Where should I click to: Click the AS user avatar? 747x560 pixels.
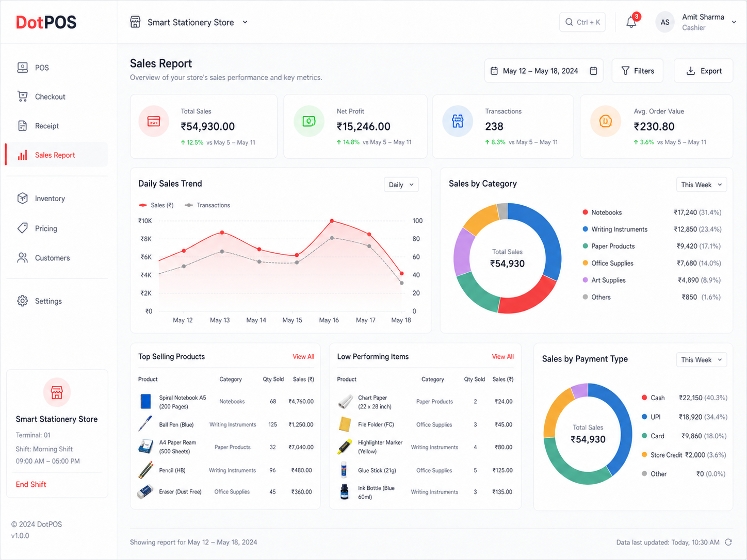(x=665, y=22)
